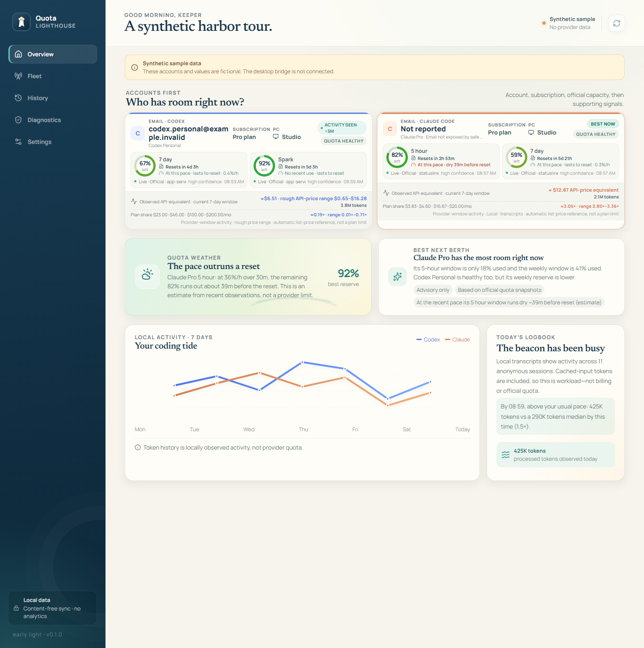This screenshot has width=644, height=648.
Task: Click the codex.personal@example.invalid email
Action: tap(188, 133)
